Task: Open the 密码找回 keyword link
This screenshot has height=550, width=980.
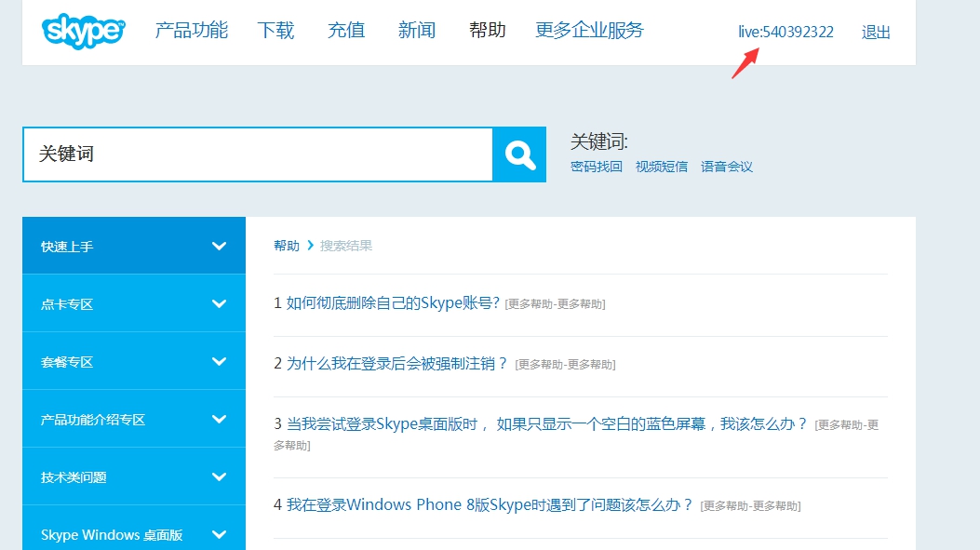Action: click(x=597, y=166)
